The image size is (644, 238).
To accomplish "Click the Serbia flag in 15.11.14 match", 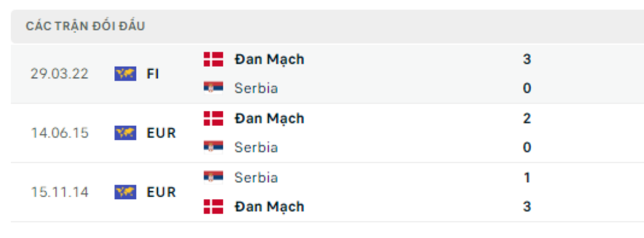I will 213,177.
